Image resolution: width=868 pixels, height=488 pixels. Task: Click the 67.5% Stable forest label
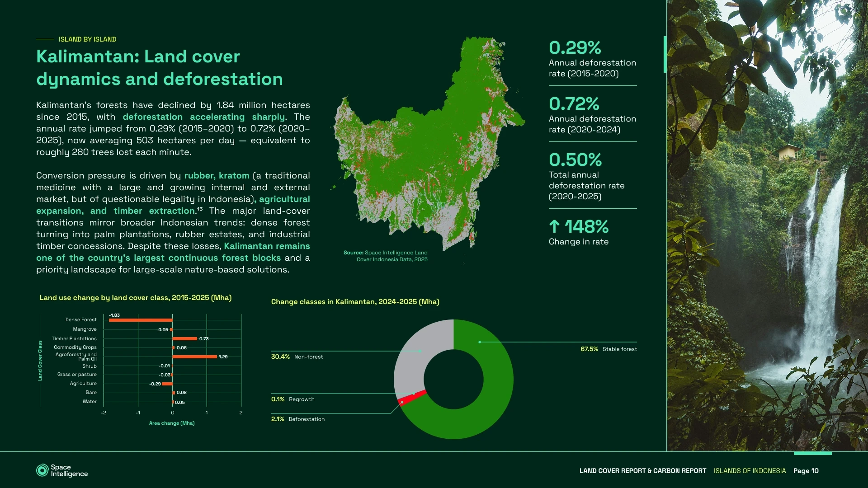click(609, 349)
